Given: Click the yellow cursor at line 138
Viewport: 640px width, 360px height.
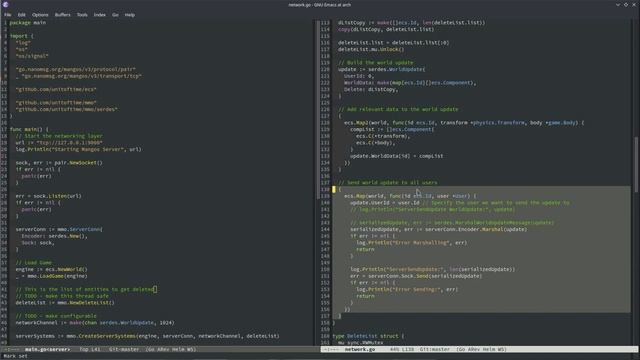Looking at the screenshot, I should [334, 189].
